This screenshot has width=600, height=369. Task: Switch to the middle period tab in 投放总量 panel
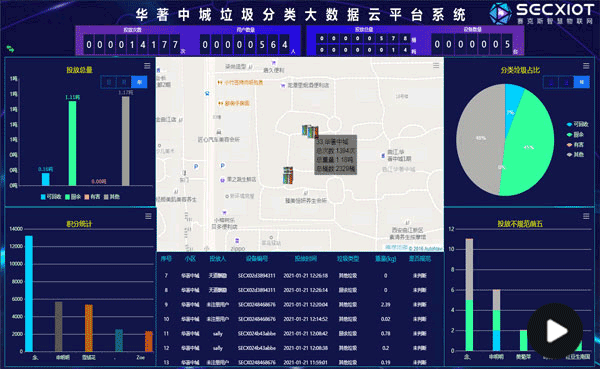click(124, 82)
